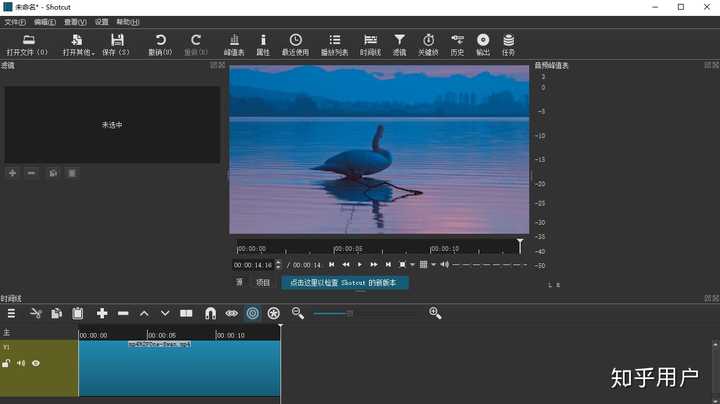Toggle the player grid display
Screen dimensions: 720x404
(423, 264)
